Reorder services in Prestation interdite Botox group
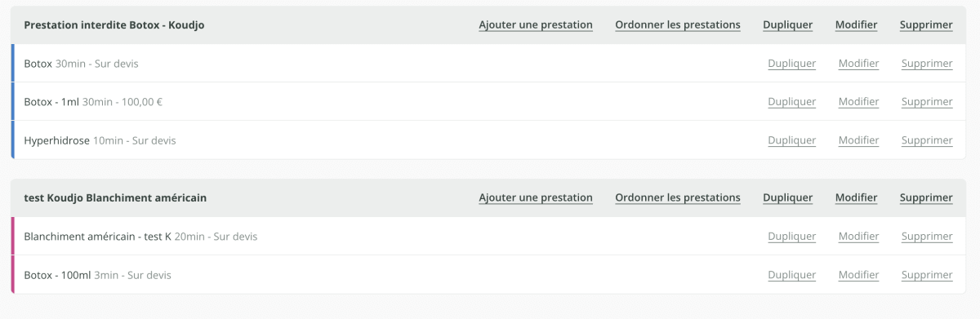The height and width of the screenshot is (319, 980). [x=678, y=24]
